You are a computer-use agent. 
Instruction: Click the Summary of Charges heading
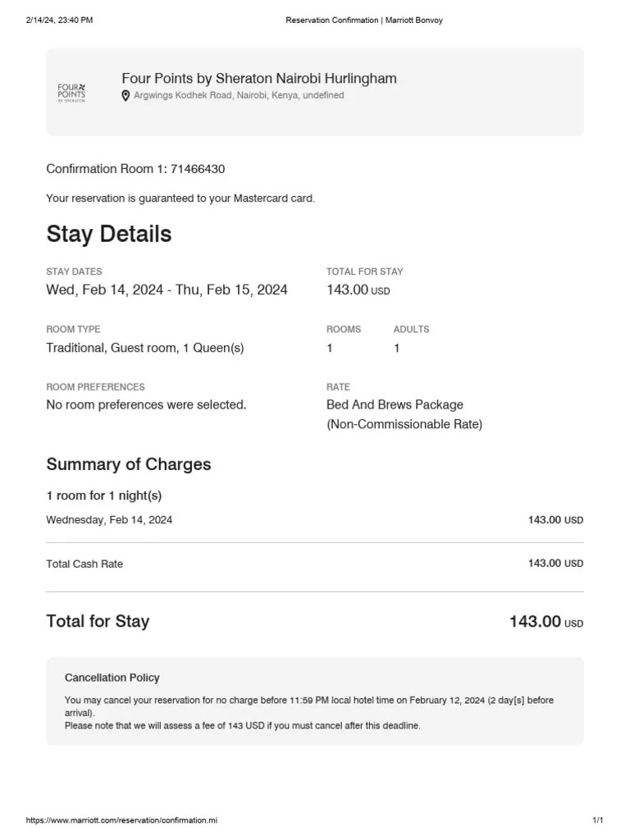coord(129,464)
